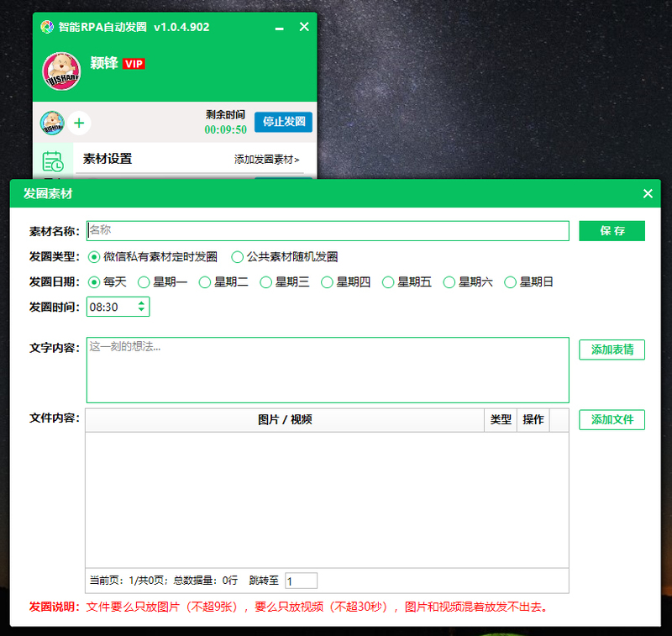
Task: Minimize the RPA main window
Action: click(279, 27)
